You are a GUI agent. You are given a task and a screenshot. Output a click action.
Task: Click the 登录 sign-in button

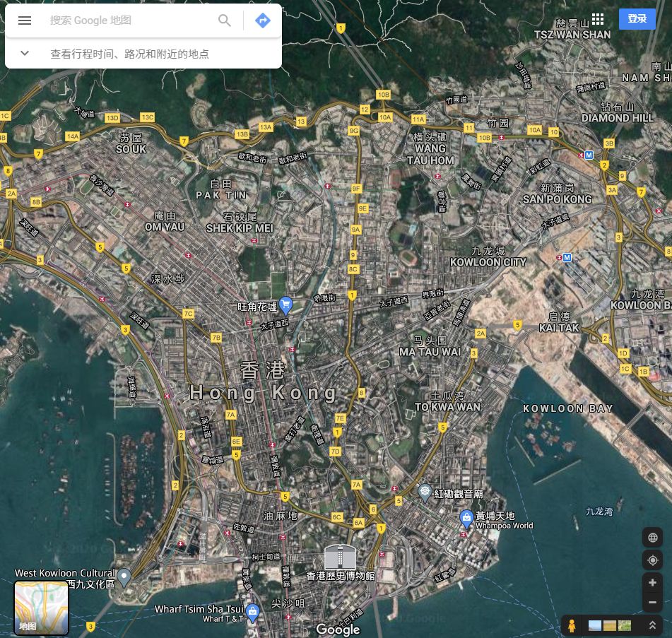point(637,19)
